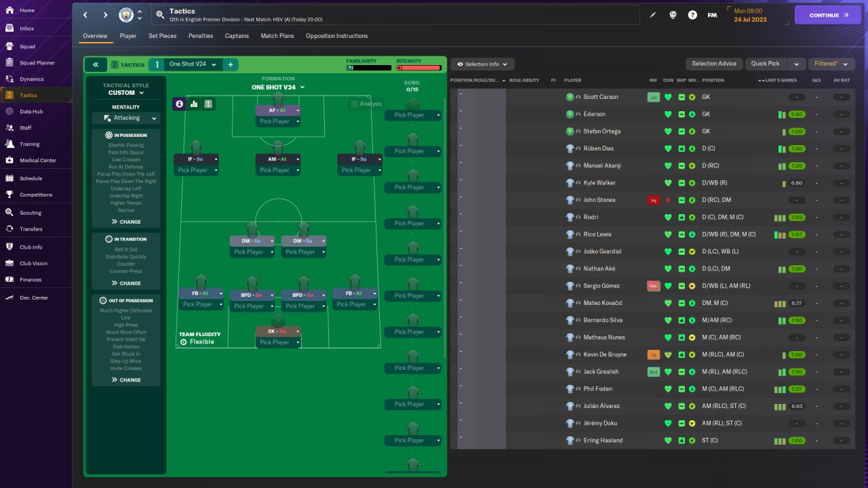Open the One Shot V24 tactic dropdown
This screenshot has width=868, height=488.
click(194, 64)
